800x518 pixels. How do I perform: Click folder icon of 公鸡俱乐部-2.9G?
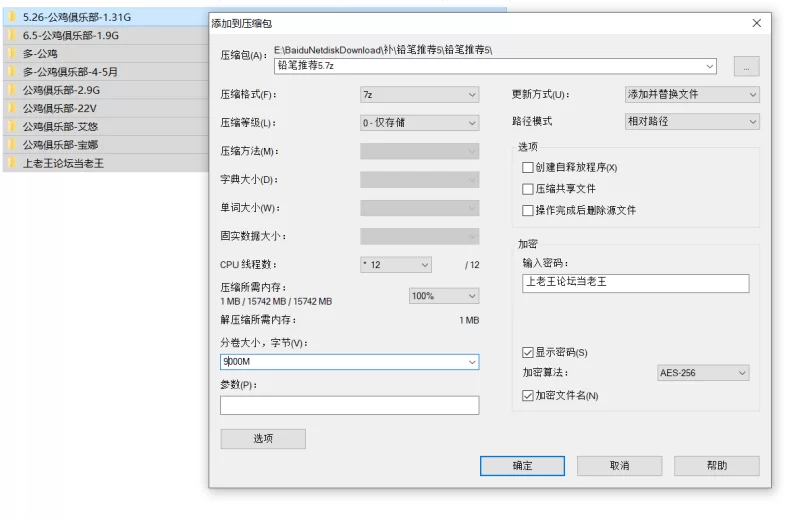pos(12,90)
